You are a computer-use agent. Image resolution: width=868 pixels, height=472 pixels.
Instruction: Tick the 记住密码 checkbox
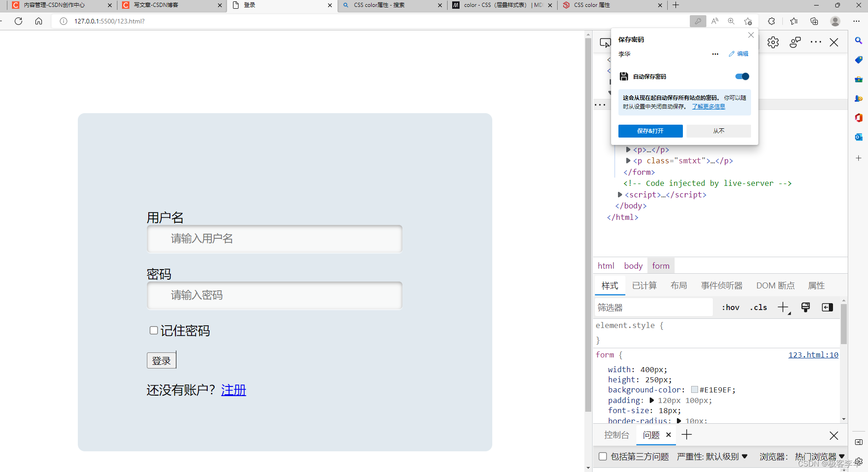[154, 330]
